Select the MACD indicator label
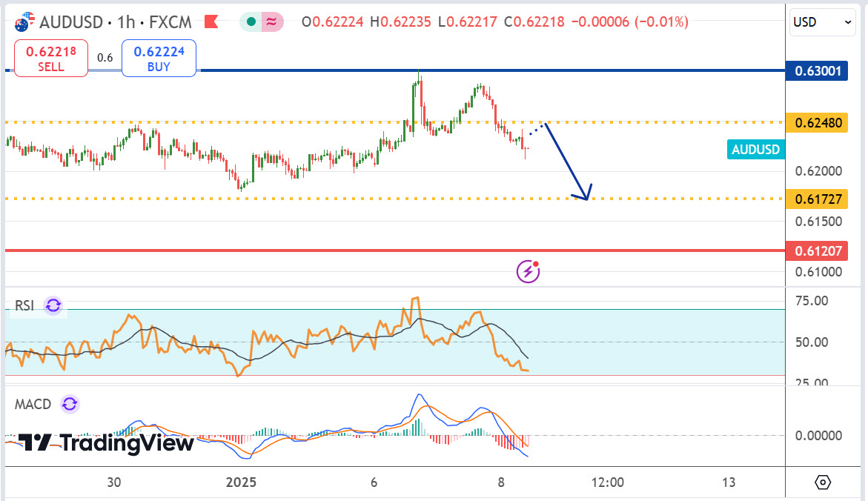868x501 pixels. click(33, 404)
